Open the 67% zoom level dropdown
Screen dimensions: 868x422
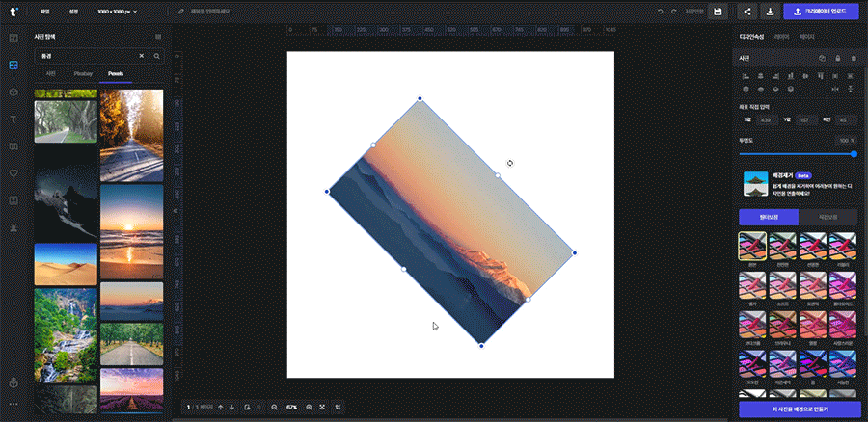pyautogui.click(x=291, y=408)
